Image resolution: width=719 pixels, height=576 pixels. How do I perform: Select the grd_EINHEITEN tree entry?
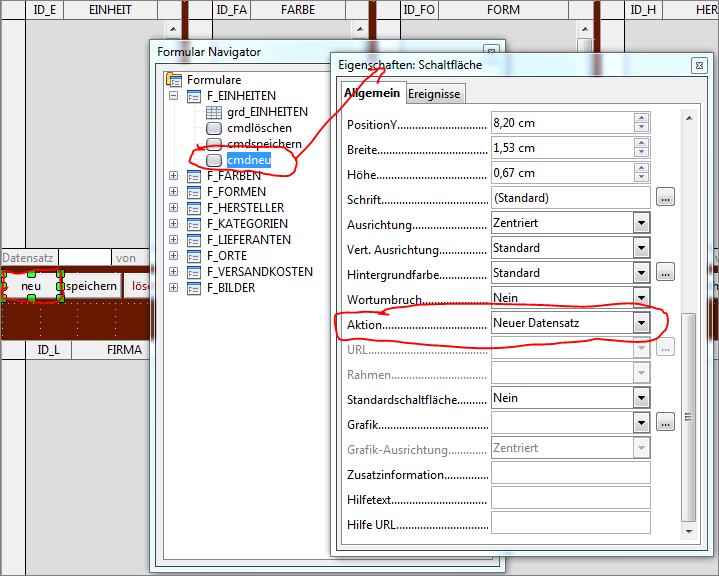pos(267,112)
